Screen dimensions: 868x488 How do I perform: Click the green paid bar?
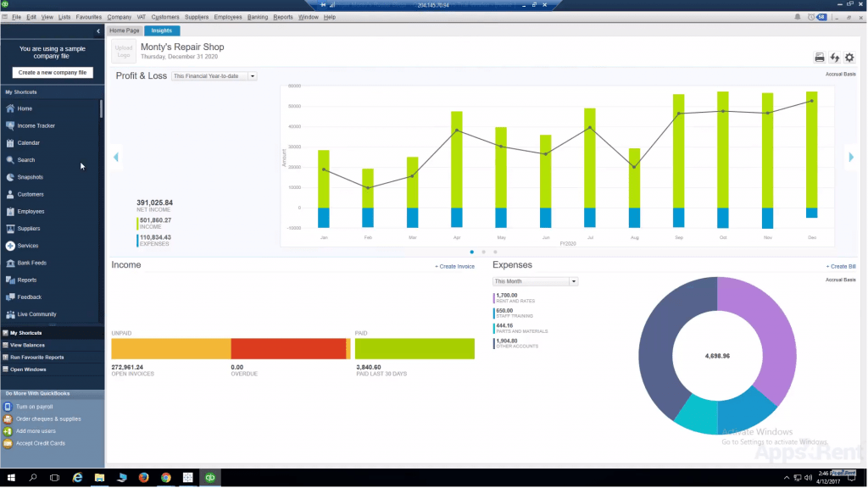coord(415,348)
